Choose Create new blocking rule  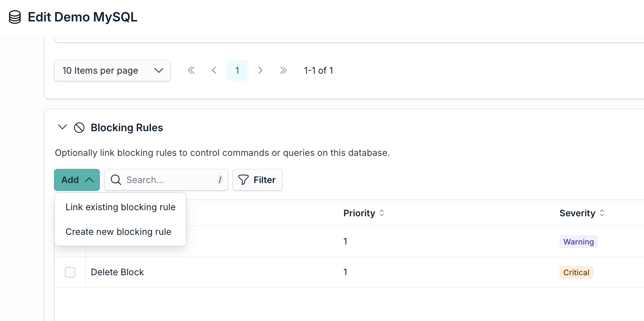pyautogui.click(x=118, y=232)
